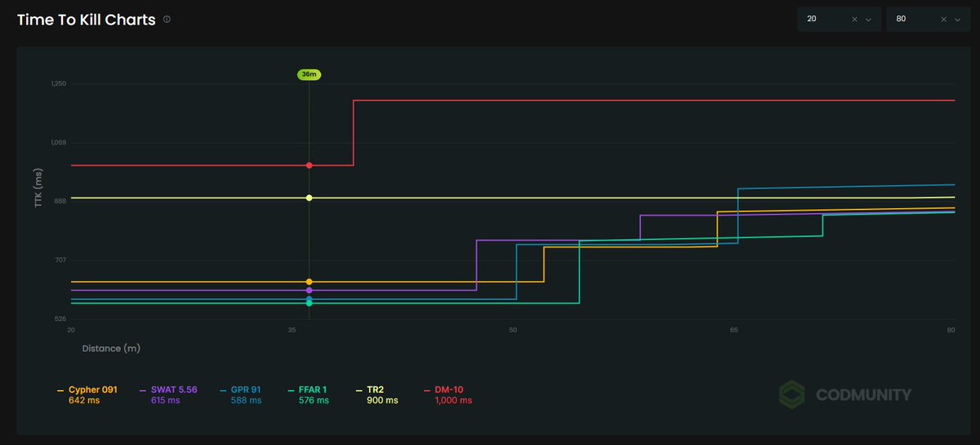The height and width of the screenshot is (445, 980).
Task: Click the 707 y-axis tick label
Action: 60,260
